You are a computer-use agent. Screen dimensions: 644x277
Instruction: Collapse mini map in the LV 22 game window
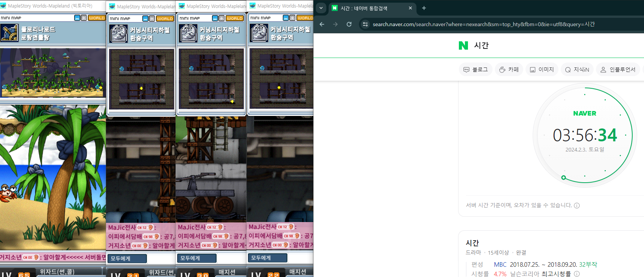coord(286,18)
